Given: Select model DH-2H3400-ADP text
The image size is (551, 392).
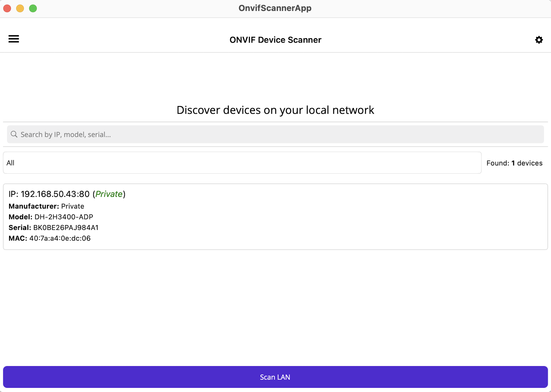Looking at the screenshot, I should pyautogui.click(x=64, y=217).
